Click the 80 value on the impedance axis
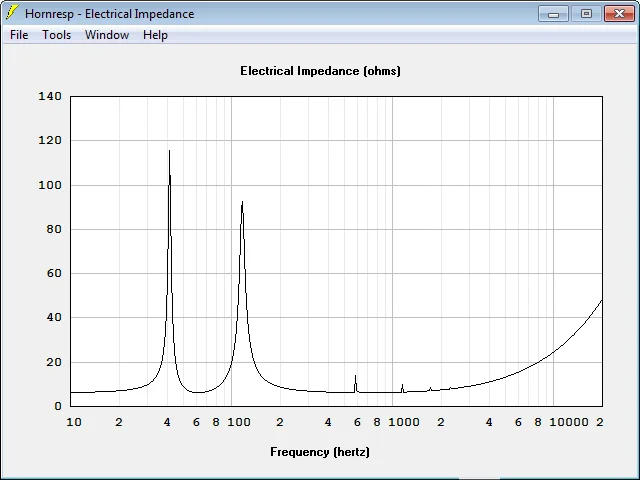This screenshot has width=640, height=480. [54, 229]
